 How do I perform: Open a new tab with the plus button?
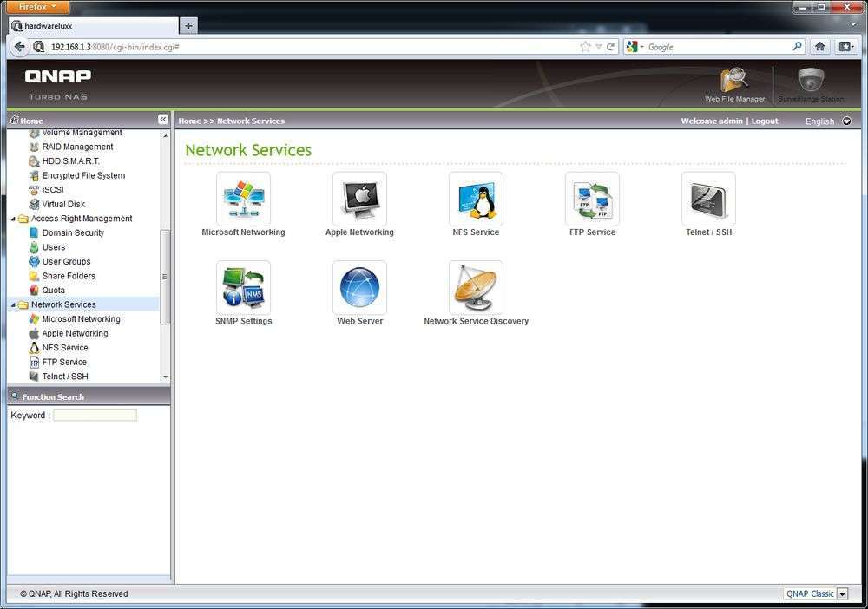click(x=188, y=25)
